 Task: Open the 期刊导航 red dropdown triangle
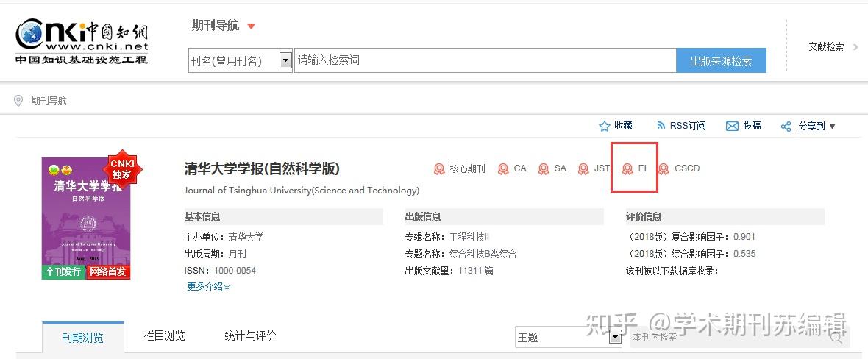point(252,26)
